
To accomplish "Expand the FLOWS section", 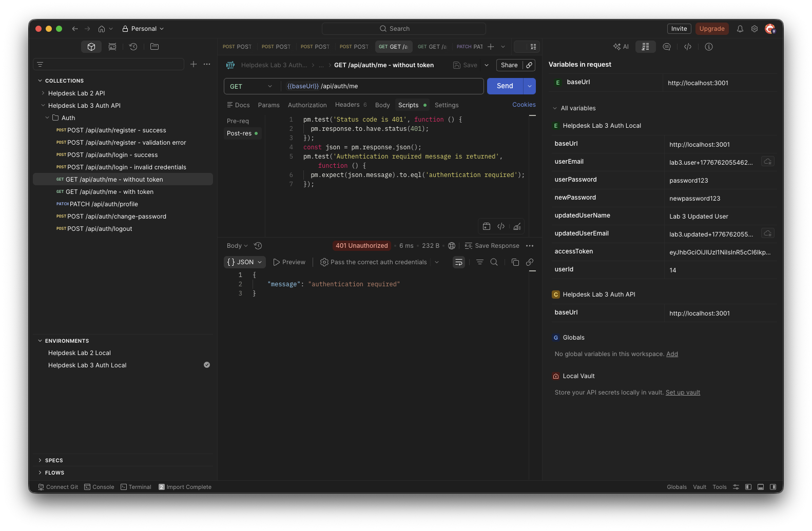I will click(40, 473).
